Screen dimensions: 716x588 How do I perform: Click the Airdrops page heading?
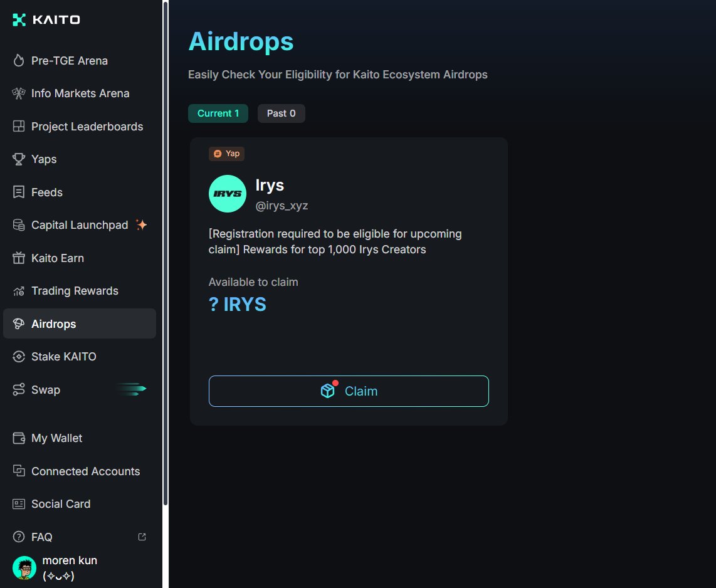click(241, 41)
